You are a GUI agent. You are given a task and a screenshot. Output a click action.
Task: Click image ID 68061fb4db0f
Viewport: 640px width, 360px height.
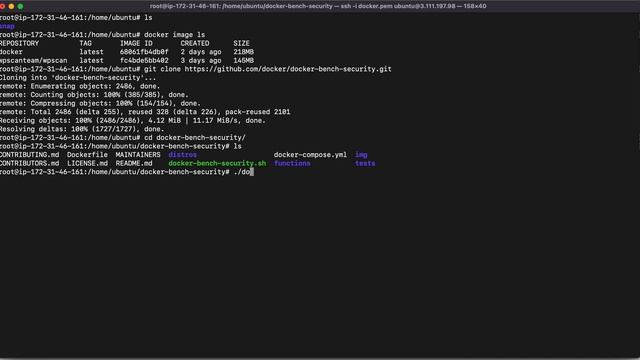(x=144, y=52)
